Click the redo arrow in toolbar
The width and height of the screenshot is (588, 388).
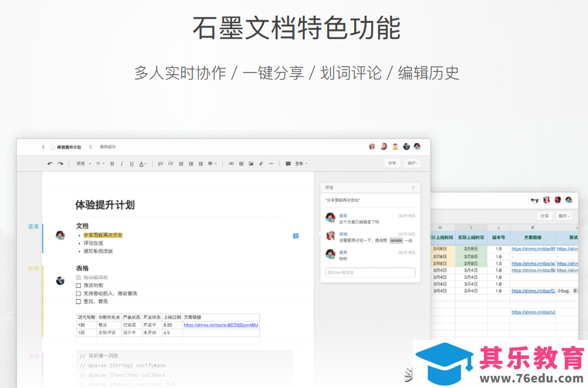(x=60, y=164)
